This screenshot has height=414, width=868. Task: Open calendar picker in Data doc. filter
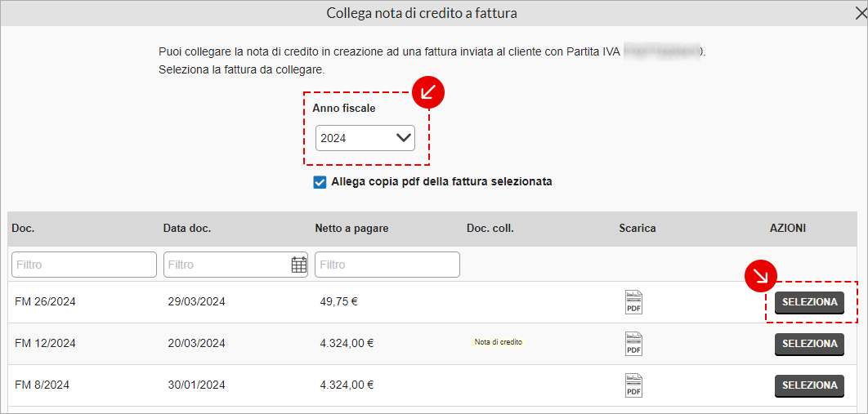pos(299,265)
